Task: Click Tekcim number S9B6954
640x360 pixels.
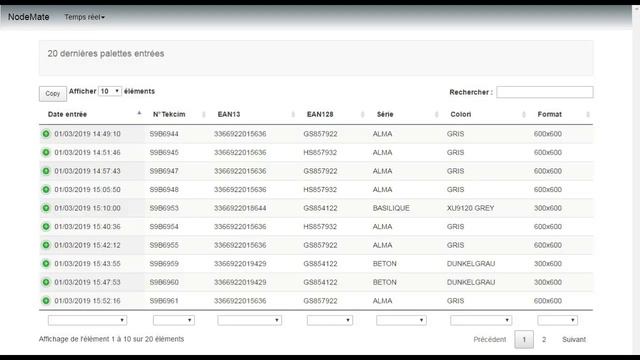Action: click(164, 227)
